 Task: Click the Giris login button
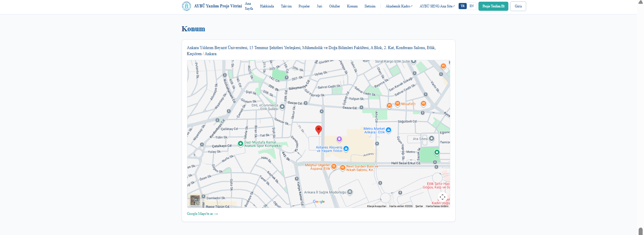518,6
